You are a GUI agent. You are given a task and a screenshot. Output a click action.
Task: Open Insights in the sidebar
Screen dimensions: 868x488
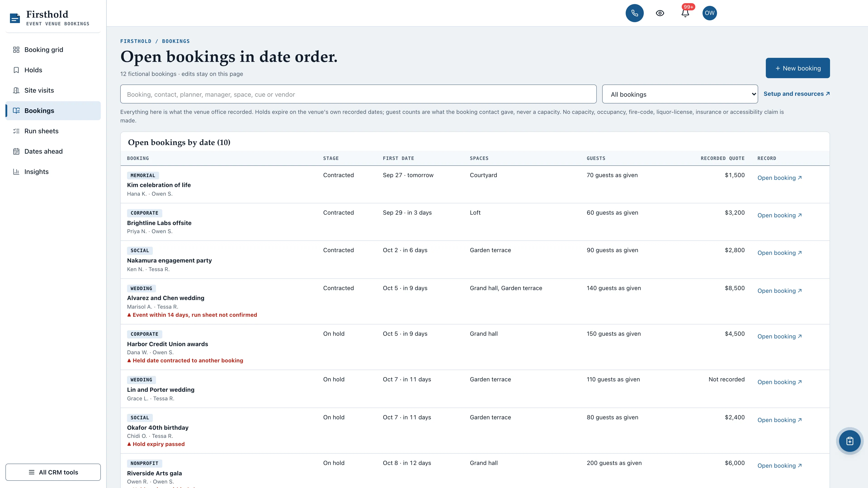coord(53,172)
